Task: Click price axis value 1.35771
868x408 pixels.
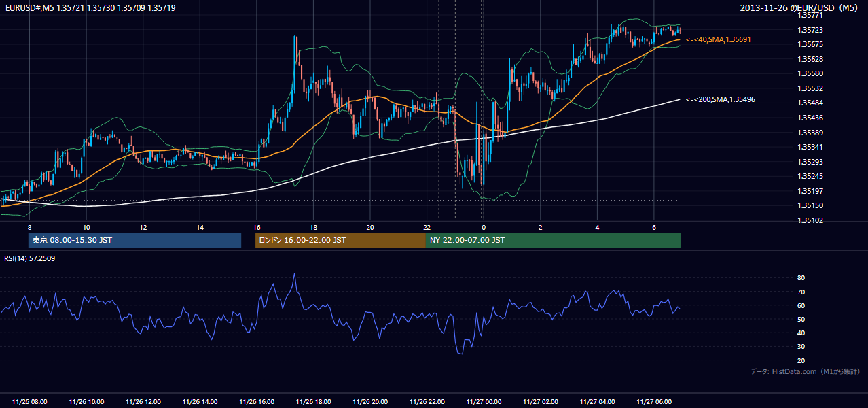Action: coord(809,15)
